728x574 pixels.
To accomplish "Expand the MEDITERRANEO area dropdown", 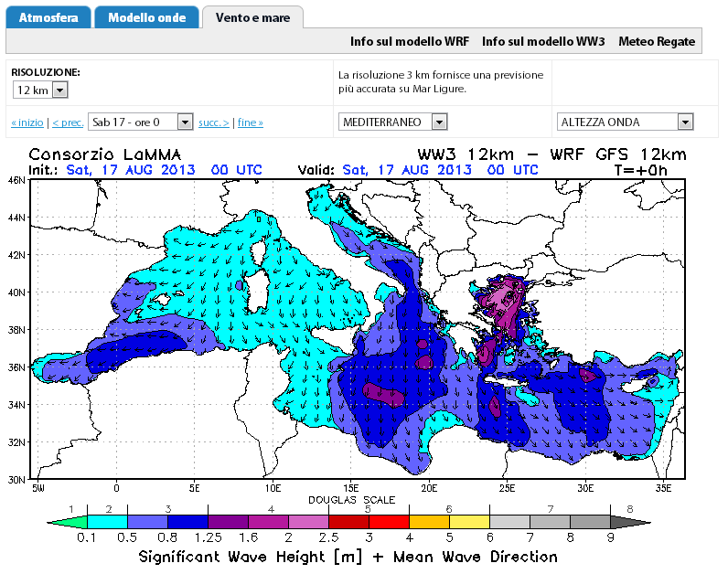I will [392, 122].
